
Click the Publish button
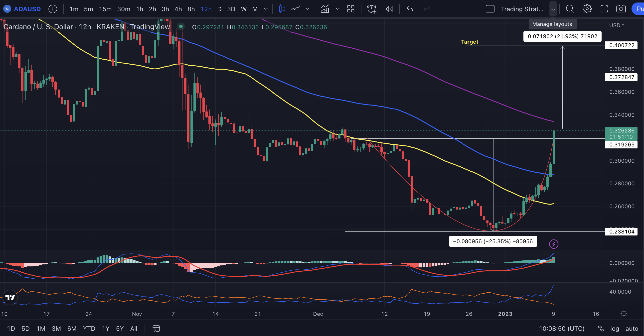(x=638, y=9)
